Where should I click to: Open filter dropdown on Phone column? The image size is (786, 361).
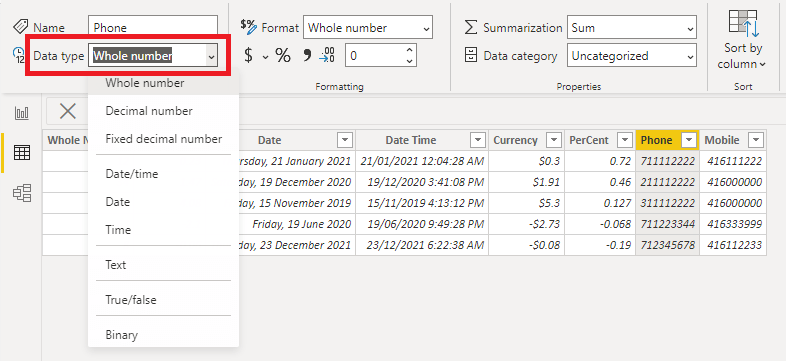click(x=690, y=140)
